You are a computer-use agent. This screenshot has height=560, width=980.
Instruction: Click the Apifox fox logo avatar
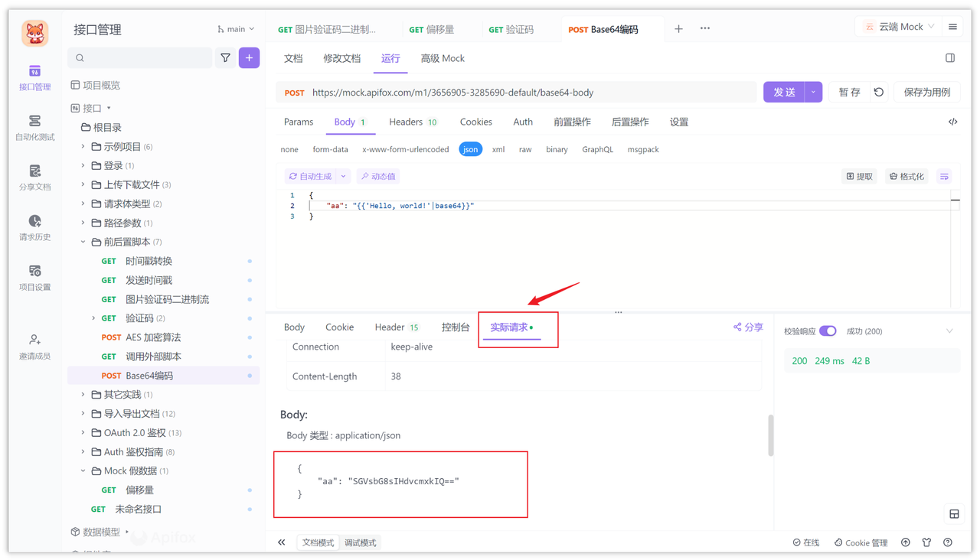[x=34, y=33]
